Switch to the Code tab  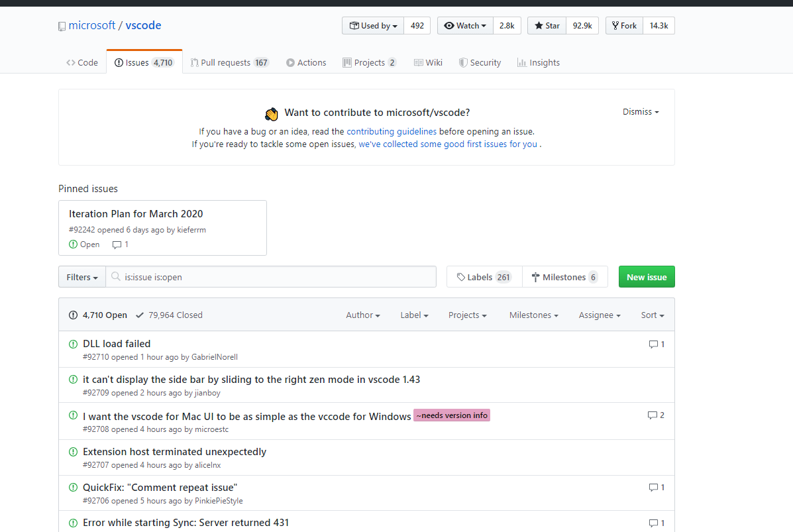tap(82, 63)
